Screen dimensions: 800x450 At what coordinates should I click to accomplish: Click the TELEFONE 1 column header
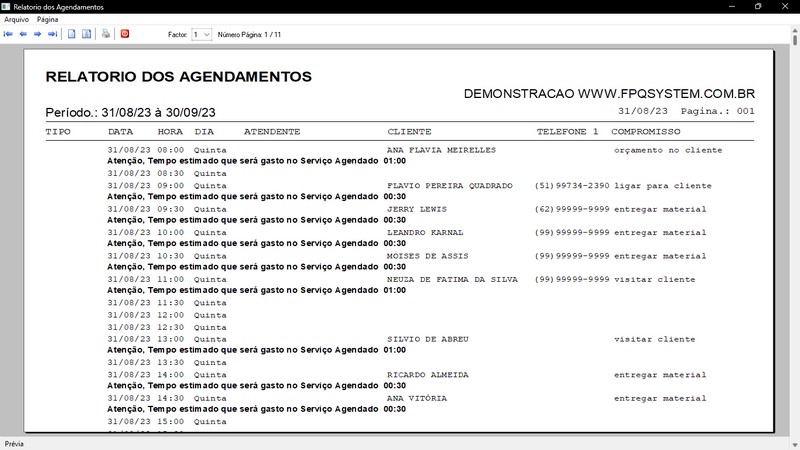coord(567,132)
